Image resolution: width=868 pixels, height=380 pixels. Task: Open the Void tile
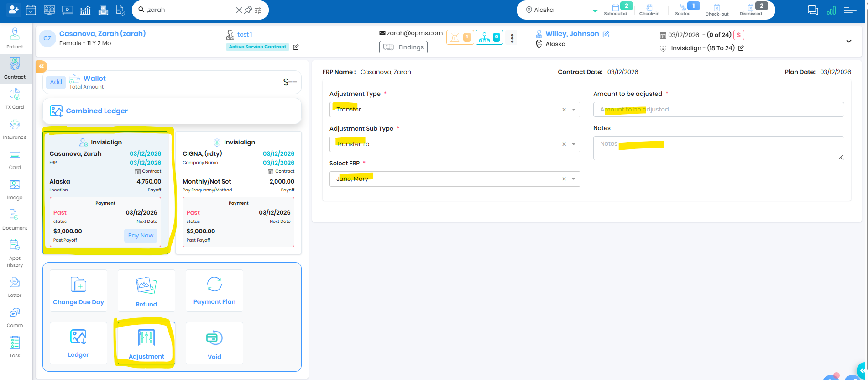[x=214, y=343]
